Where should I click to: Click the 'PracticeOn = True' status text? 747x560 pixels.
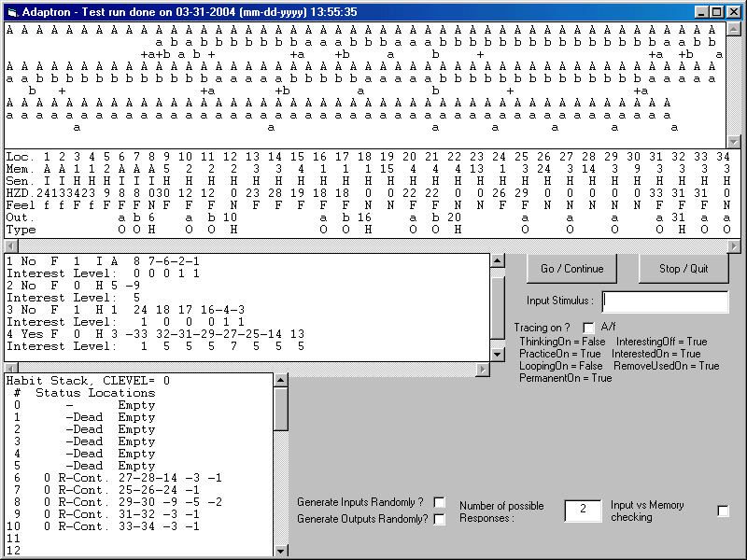pyautogui.click(x=559, y=354)
